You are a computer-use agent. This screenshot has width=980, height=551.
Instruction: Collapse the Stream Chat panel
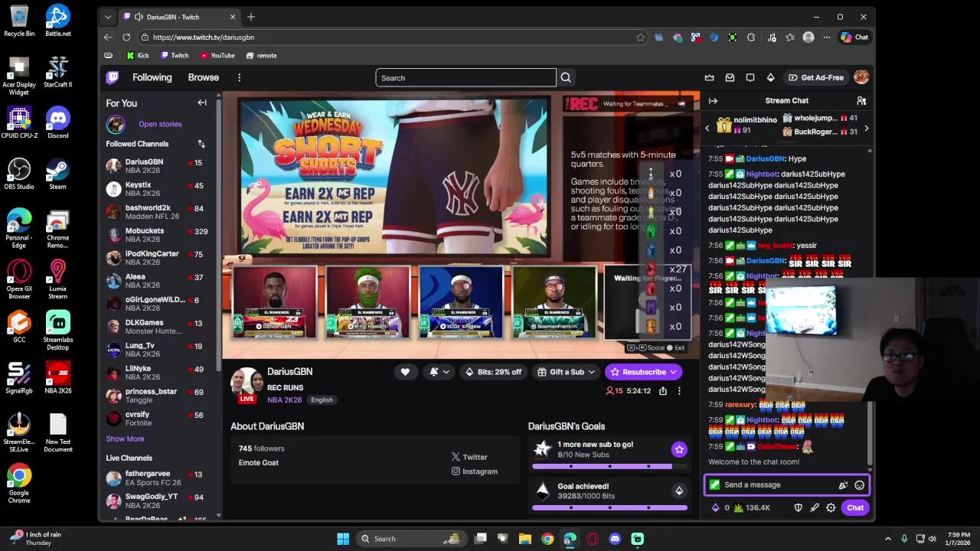point(713,101)
